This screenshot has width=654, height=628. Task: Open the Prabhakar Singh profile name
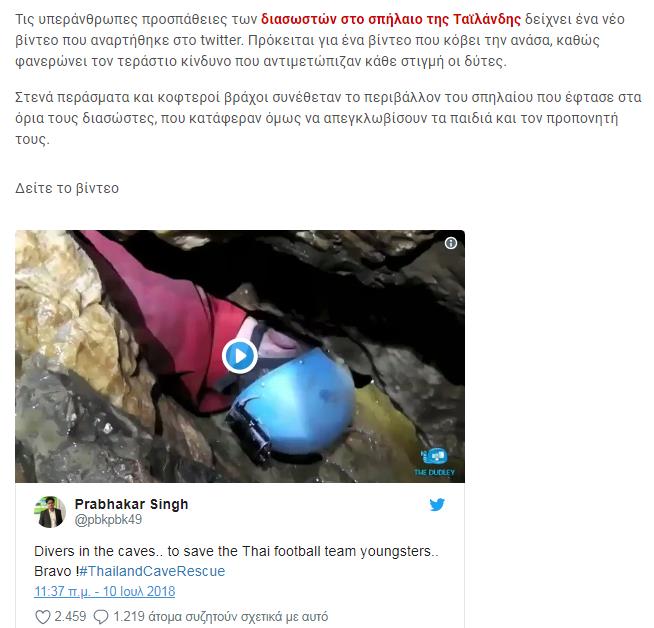point(131,504)
